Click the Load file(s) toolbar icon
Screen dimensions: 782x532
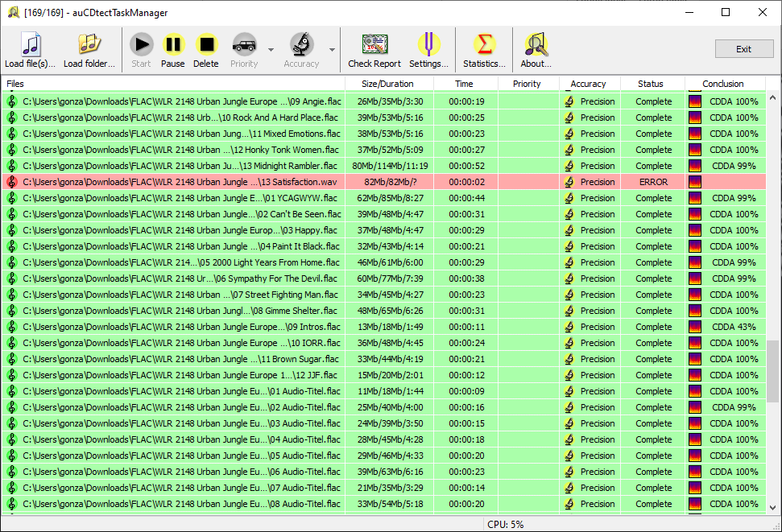tap(31, 44)
